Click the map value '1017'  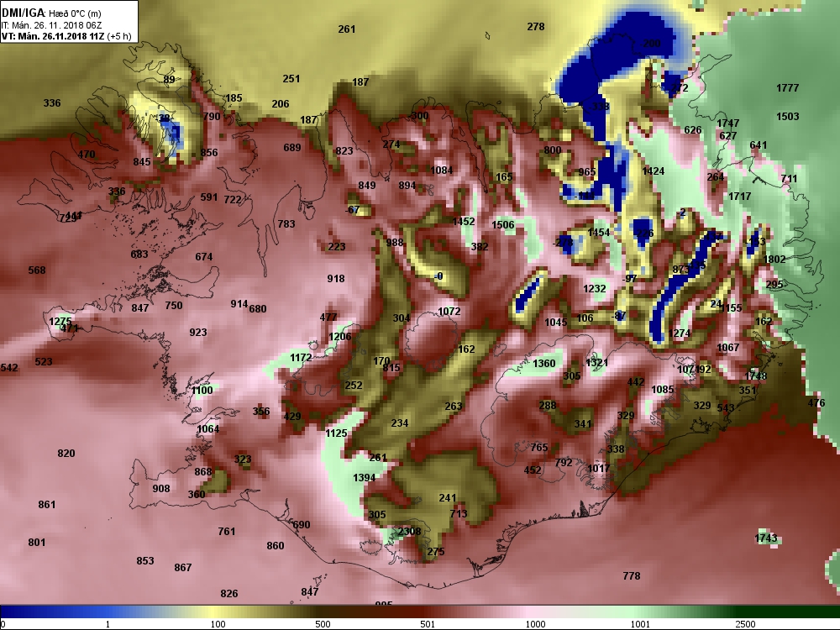(x=598, y=468)
